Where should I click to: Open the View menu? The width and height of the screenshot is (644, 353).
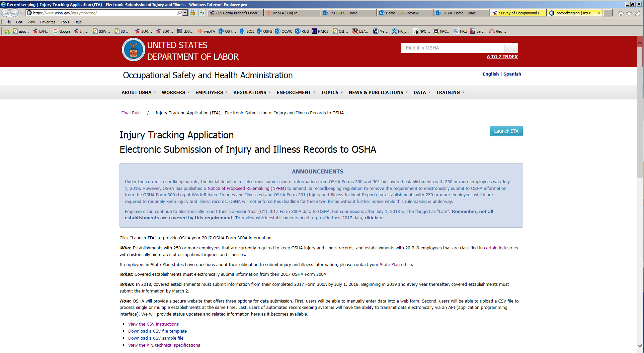coord(31,22)
